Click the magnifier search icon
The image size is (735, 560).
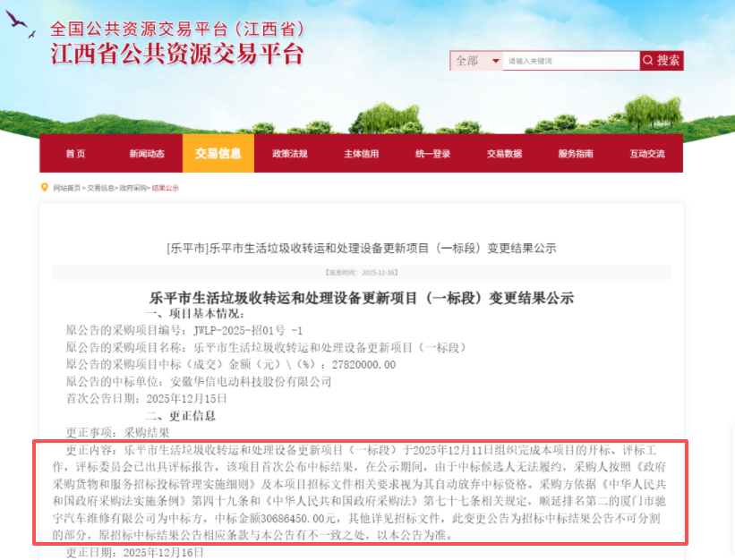[x=646, y=59]
